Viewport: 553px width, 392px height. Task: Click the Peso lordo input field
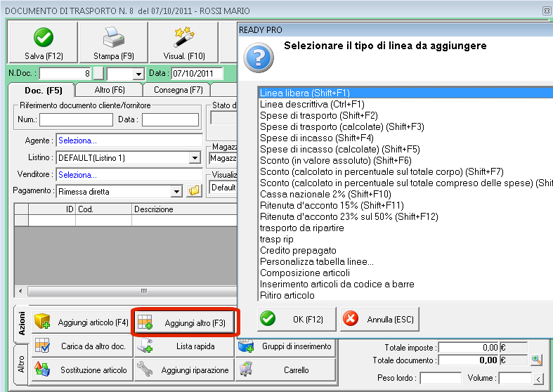[441, 378]
